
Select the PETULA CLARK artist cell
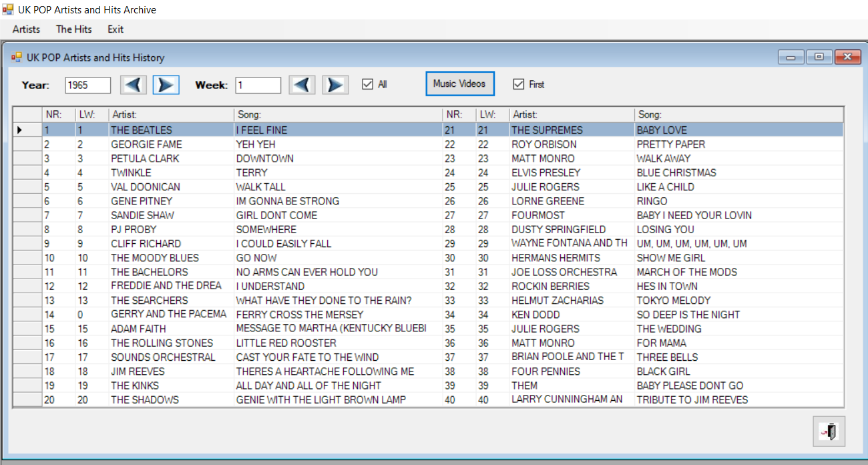172,158
